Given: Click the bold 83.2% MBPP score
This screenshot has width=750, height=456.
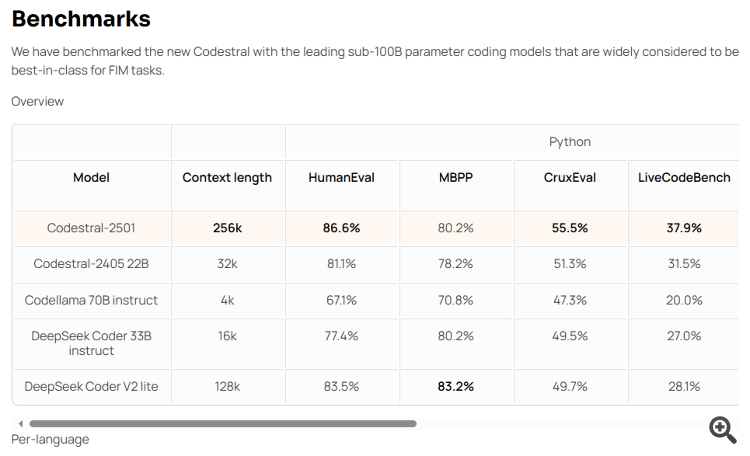Looking at the screenshot, I should [456, 386].
